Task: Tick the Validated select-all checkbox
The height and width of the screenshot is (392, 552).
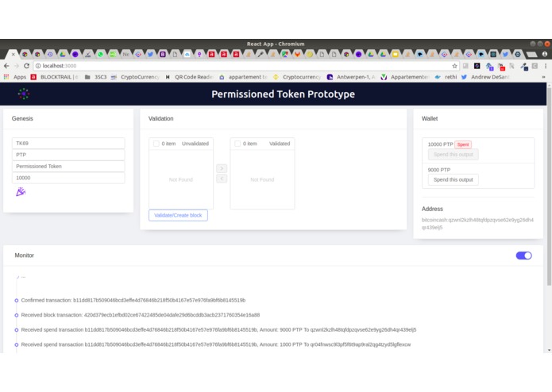Action: point(237,144)
